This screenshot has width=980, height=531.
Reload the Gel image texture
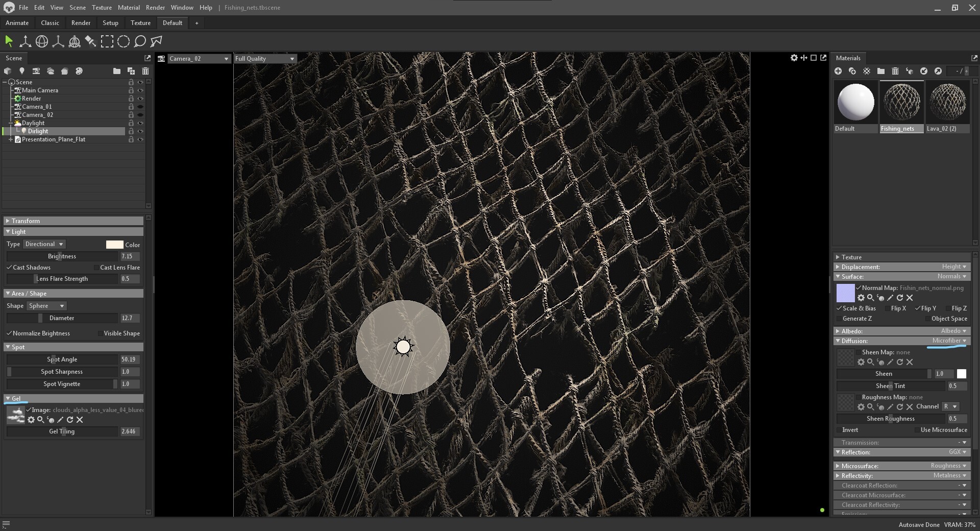click(70, 420)
